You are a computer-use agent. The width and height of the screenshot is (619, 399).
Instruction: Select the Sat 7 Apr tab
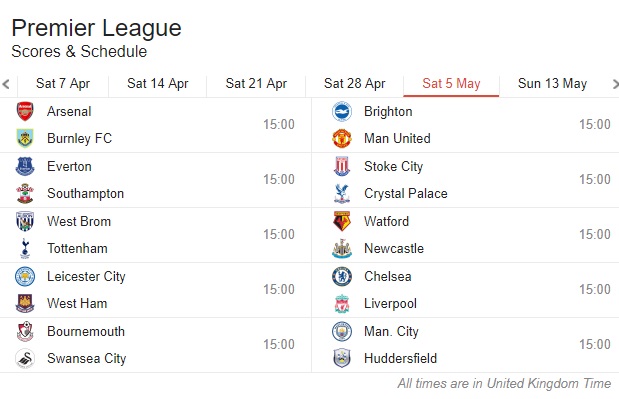tap(63, 84)
